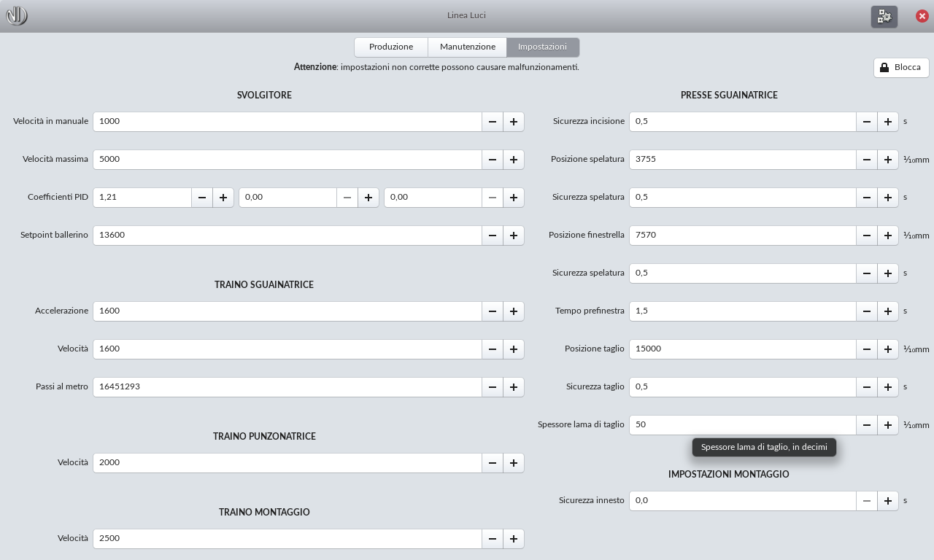Image resolution: width=934 pixels, height=560 pixels.
Task: Focus the Velocità massima field
Action: pyautogui.click(x=287, y=160)
